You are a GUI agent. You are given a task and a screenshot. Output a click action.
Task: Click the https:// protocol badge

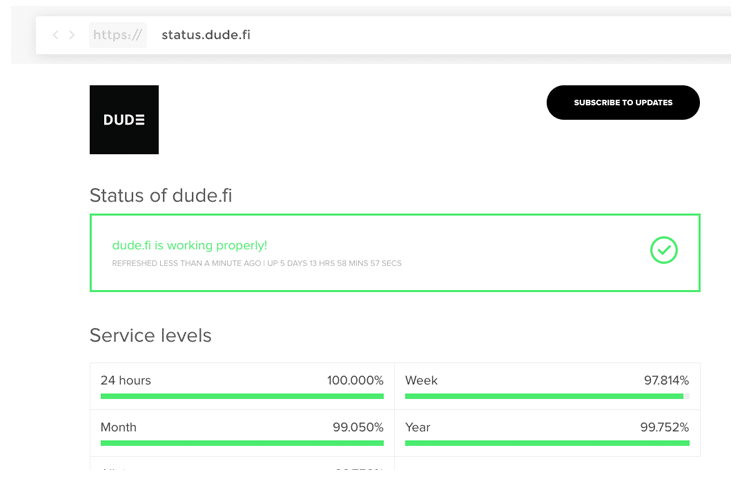(x=118, y=35)
